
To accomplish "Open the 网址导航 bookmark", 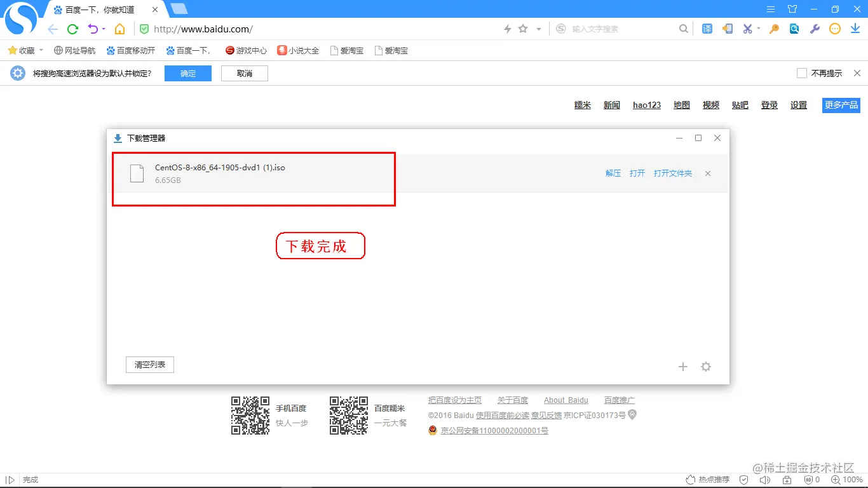I will click(x=74, y=50).
